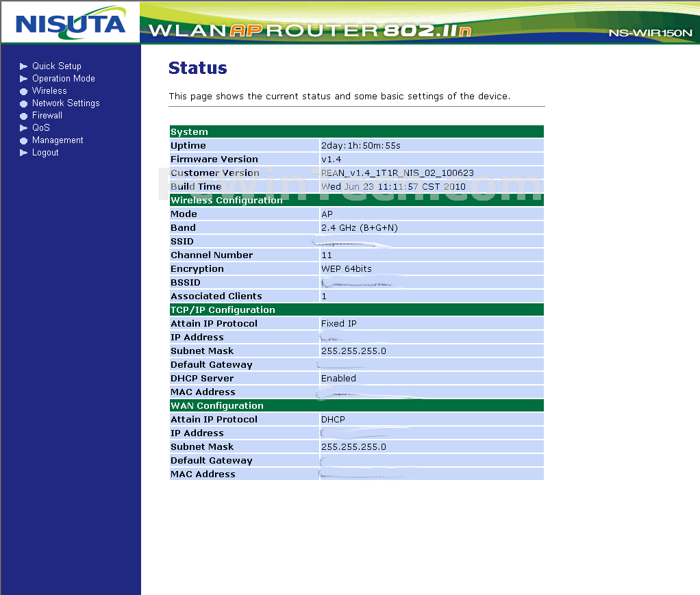Viewport: 700px width, 595px height.
Task: Click the Uptime label
Action: point(188,146)
